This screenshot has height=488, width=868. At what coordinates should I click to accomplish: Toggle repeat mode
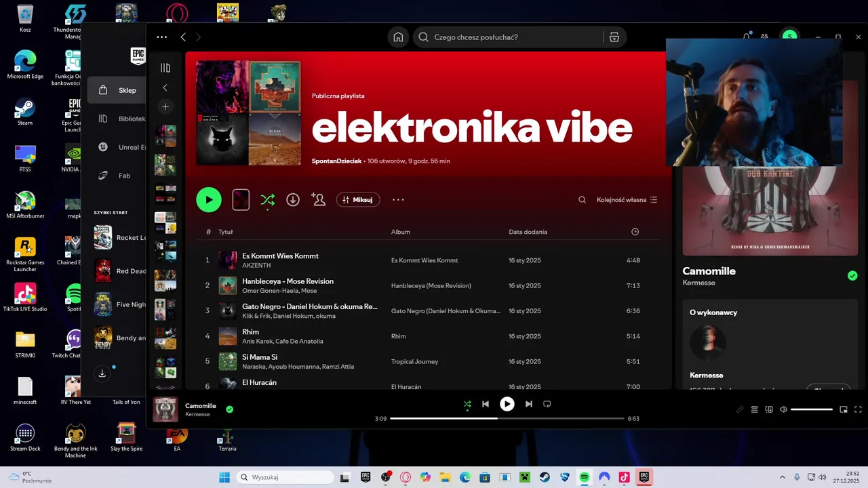[x=547, y=404]
